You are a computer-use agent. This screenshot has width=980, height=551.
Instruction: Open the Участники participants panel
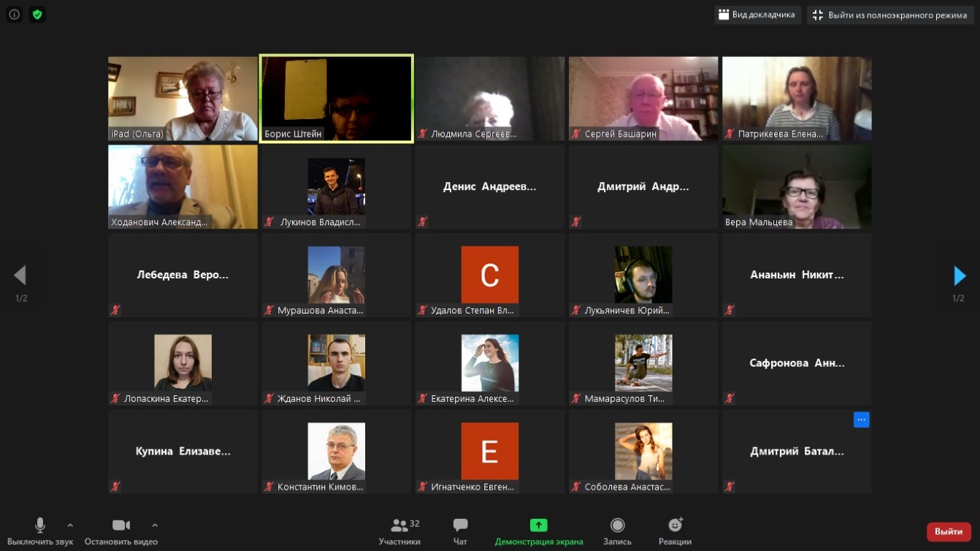(x=399, y=531)
